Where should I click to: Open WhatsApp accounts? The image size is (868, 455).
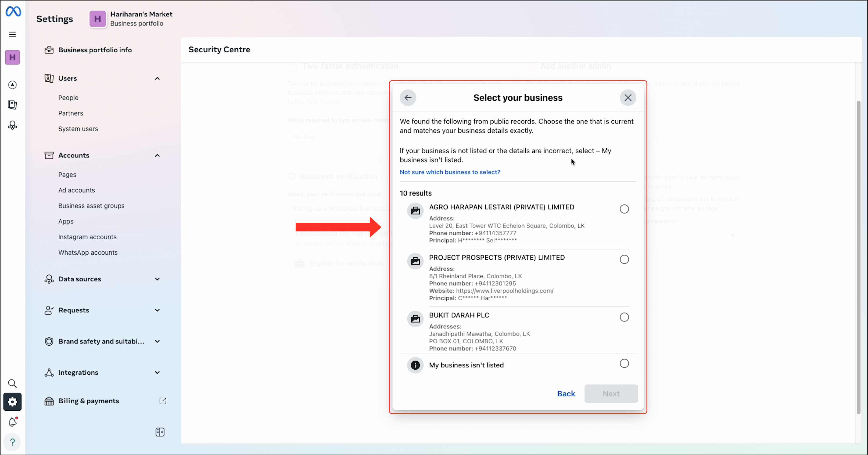tap(88, 252)
